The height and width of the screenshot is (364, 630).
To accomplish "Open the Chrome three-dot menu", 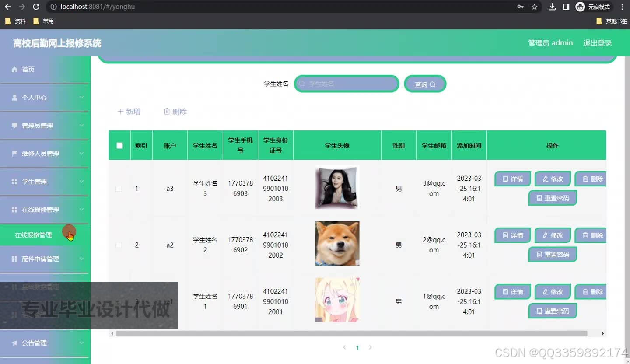I will coord(622,7).
